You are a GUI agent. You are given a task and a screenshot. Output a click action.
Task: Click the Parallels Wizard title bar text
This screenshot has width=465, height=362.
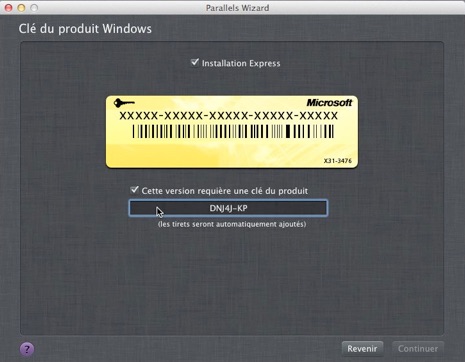[237, 8]
